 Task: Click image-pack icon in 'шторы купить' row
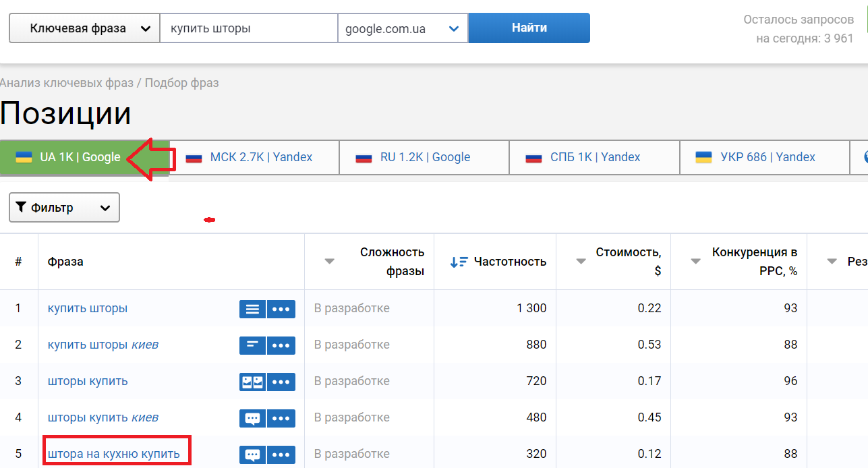pyautogui.click(x=252, y=382)
